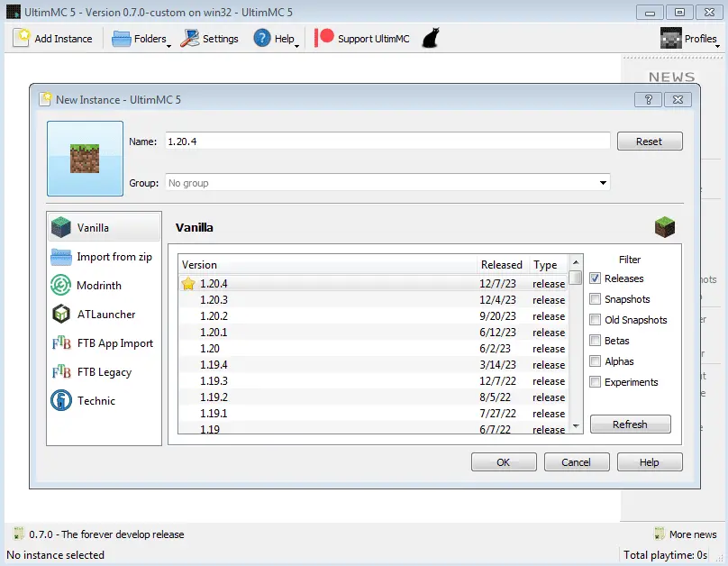Expand the Folders dropdown menu
Screen dimensions: 728x566
pos(141,39)
